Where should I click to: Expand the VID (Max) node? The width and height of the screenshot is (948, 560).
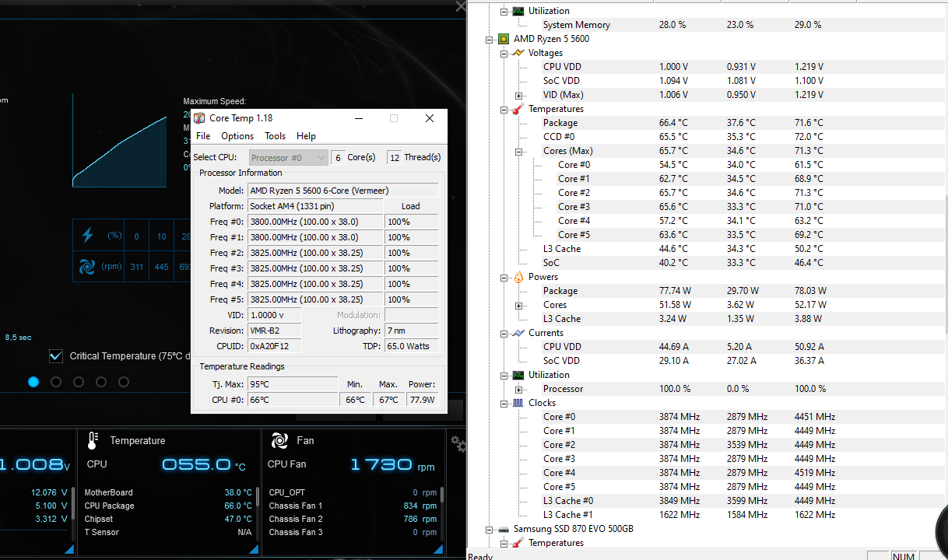[x=519, y=95]
